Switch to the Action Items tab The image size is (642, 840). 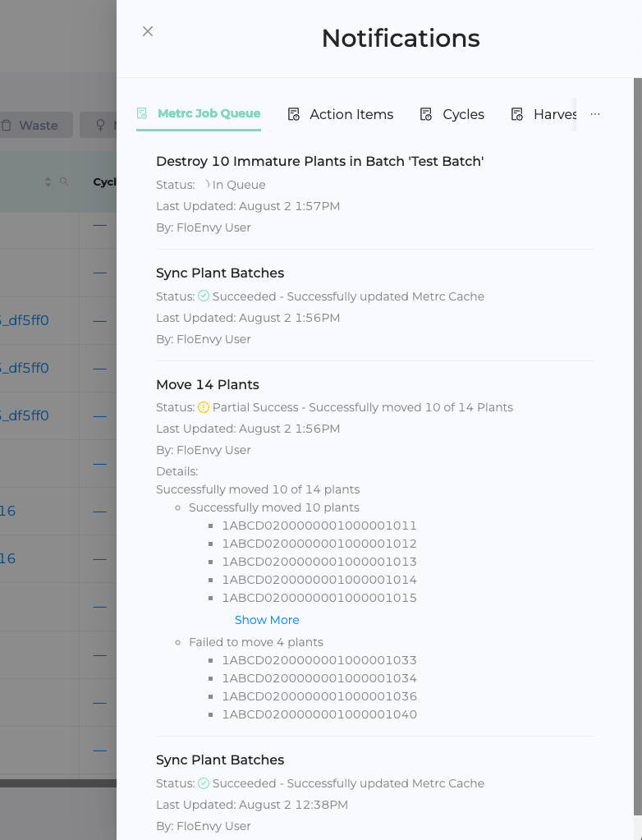point(351,115)
